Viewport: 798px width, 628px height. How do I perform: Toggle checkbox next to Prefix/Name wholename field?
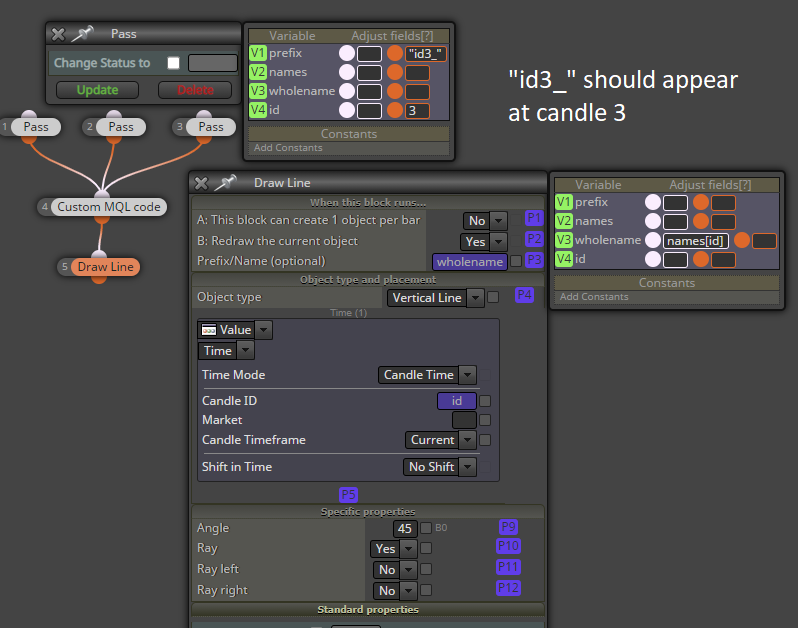click(516, 261)
